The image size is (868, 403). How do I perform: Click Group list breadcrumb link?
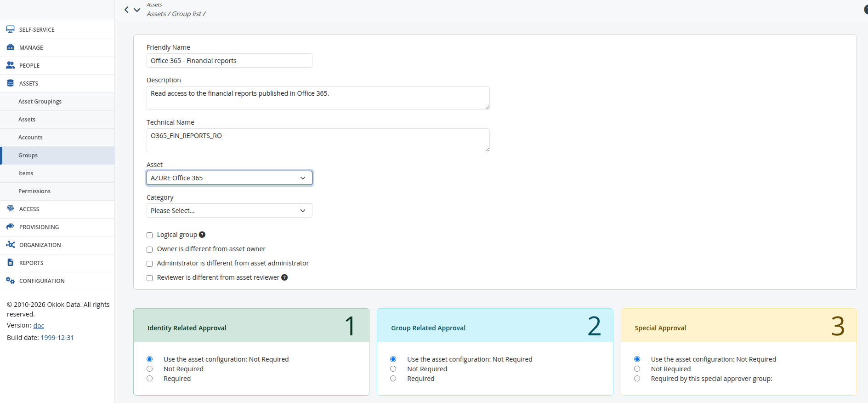click(187, 14)
